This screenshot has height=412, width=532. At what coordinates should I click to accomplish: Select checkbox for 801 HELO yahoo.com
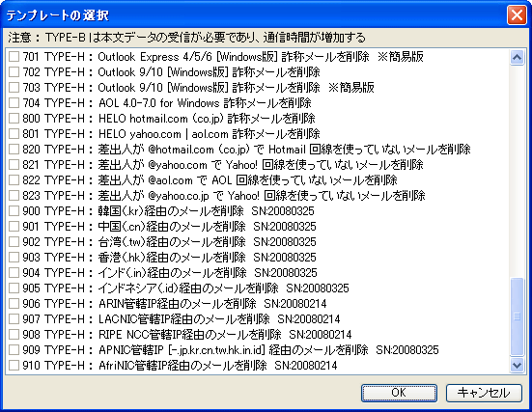coord(14,133)
